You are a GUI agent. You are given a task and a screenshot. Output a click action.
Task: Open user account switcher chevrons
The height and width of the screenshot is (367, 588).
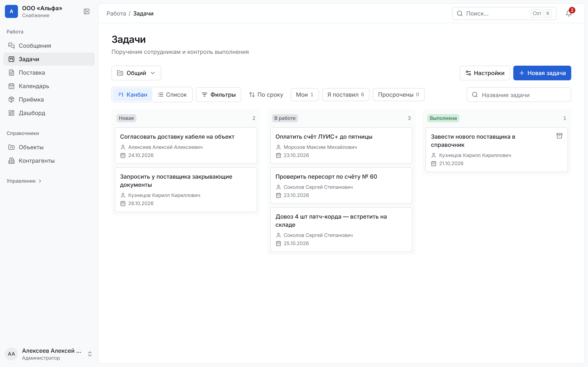[x=90, y=354]
